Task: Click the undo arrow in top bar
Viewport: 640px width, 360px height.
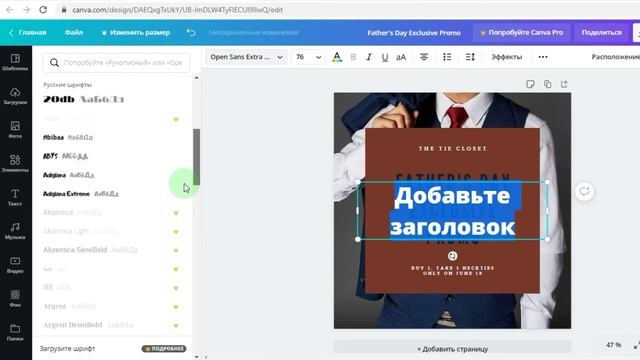Action: tap(191, 32)
